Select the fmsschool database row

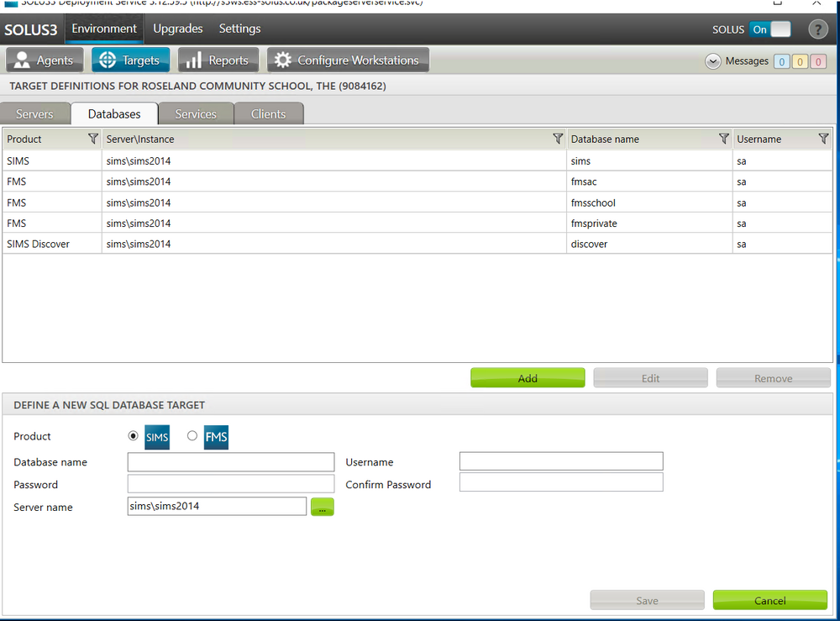point(417,203)
